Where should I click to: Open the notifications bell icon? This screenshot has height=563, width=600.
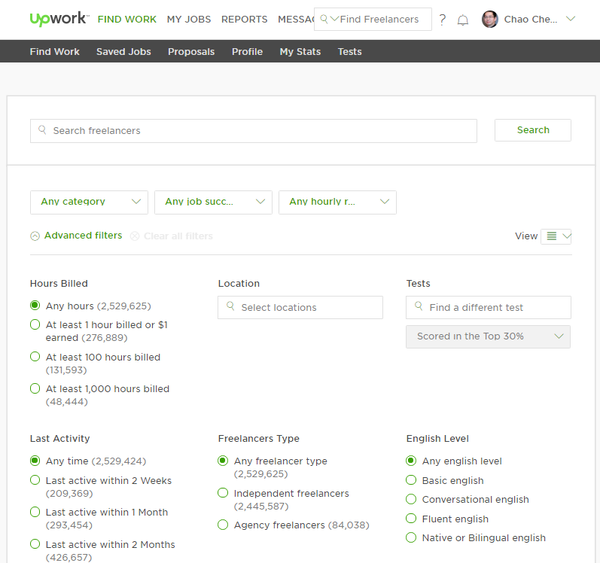(x=463, y=20)
